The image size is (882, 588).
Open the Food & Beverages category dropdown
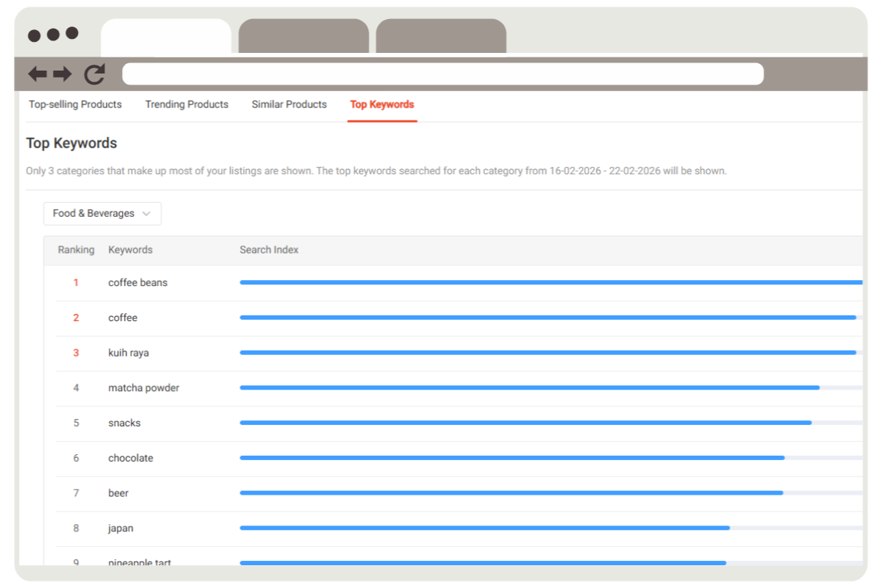[x=102, y=213]
